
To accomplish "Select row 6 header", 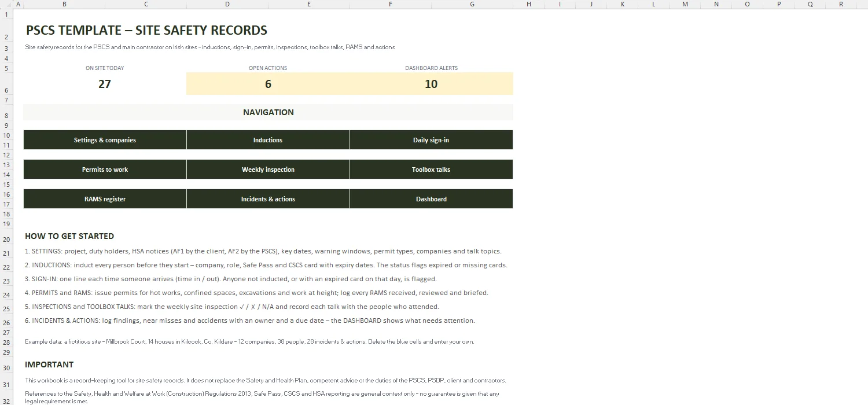I will [6, 84].
